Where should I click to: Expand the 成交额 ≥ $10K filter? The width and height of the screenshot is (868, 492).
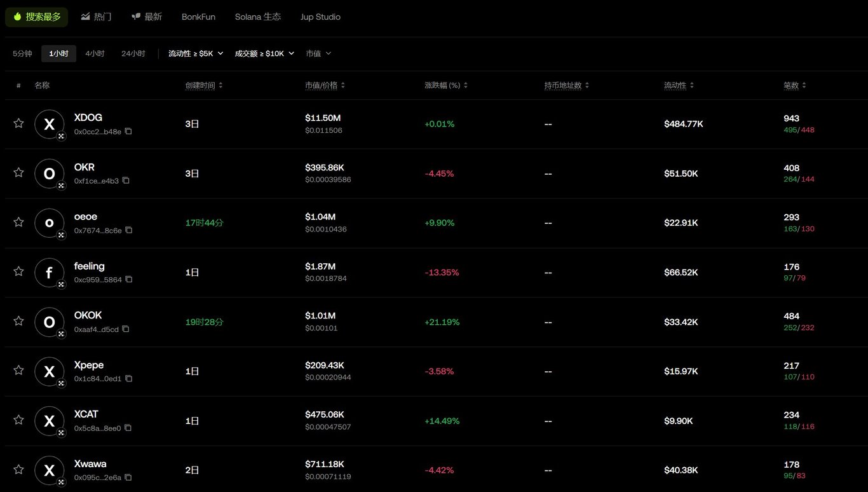(264, 53)
